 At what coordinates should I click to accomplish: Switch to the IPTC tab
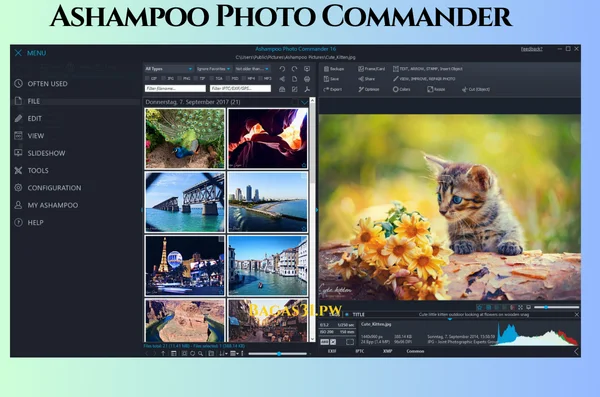click(x=360, y=351)
